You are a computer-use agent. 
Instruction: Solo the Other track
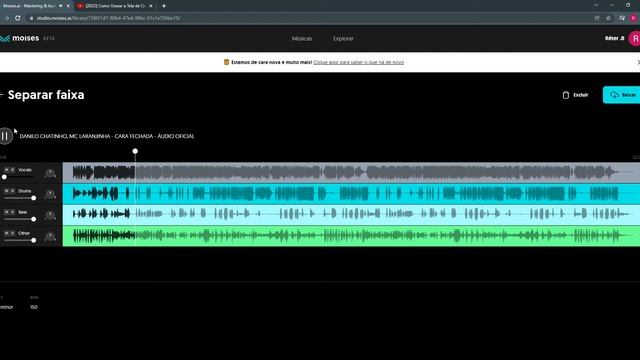12,233
